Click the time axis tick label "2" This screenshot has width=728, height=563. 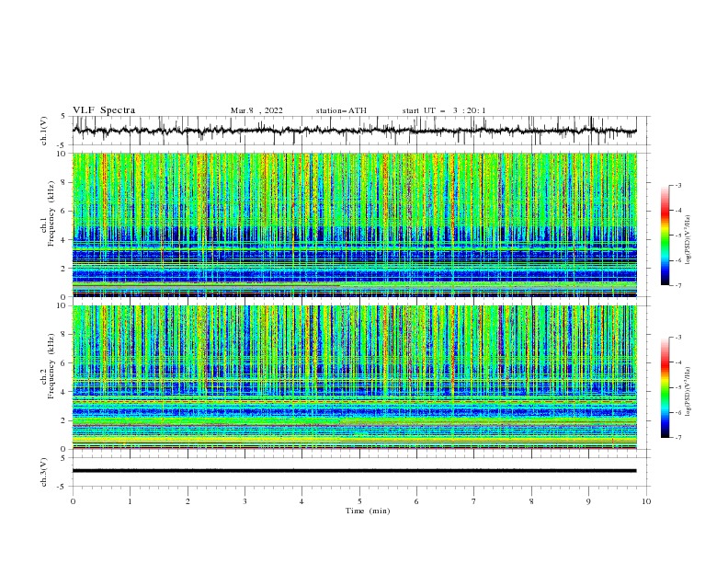[188, 501]
